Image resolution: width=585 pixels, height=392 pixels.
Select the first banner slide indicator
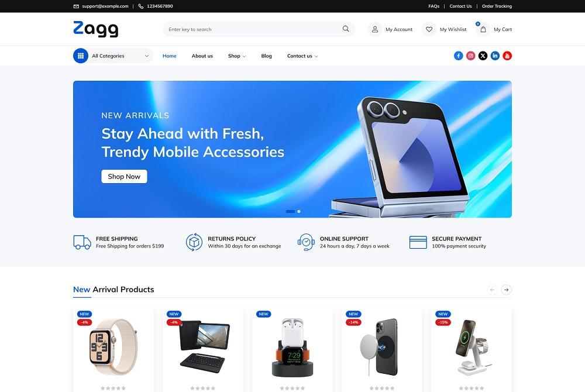pyautogui.click(x=290, y=211)
